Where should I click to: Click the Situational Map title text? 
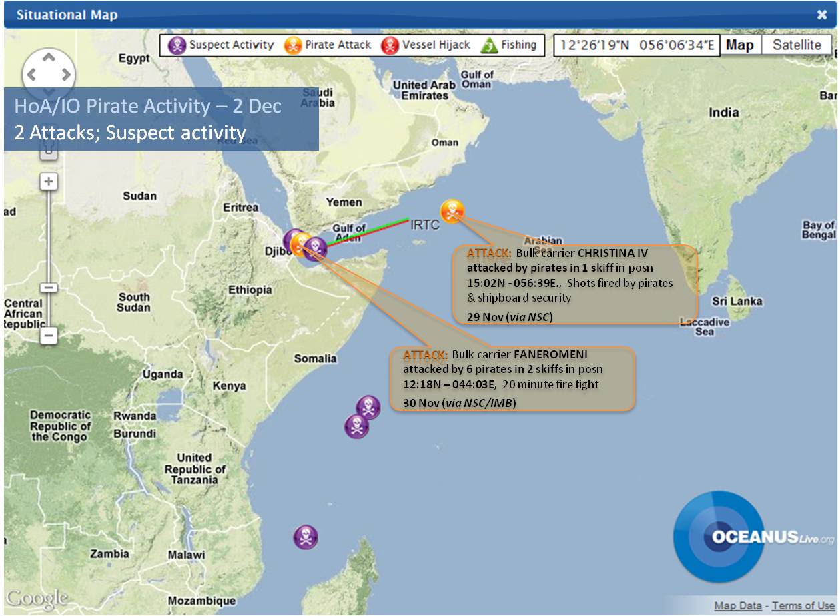click(67, 15)
